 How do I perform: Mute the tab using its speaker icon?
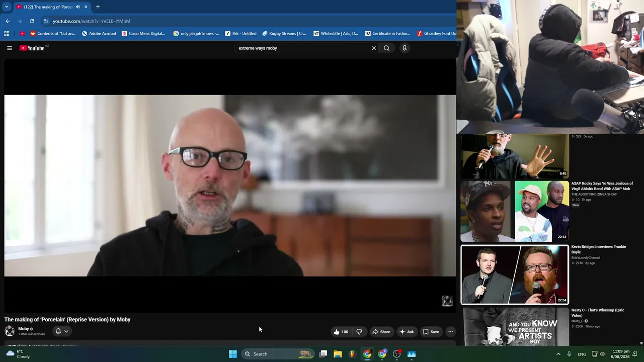(78, 7)
